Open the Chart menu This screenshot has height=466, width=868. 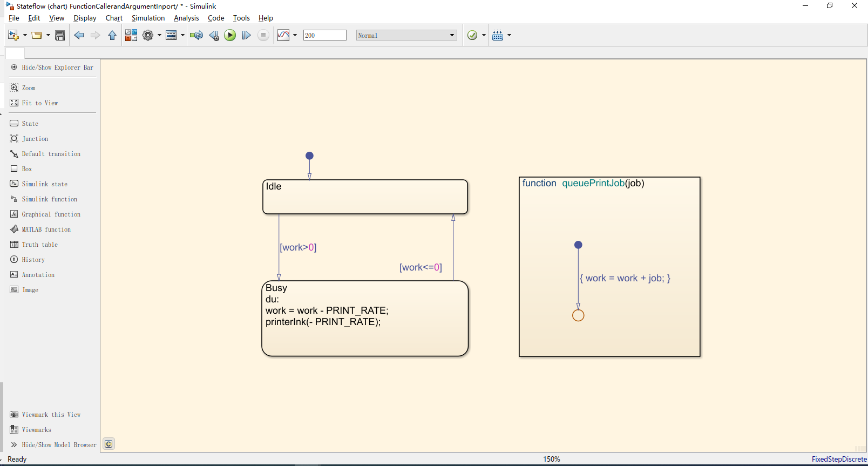[114, 18]
